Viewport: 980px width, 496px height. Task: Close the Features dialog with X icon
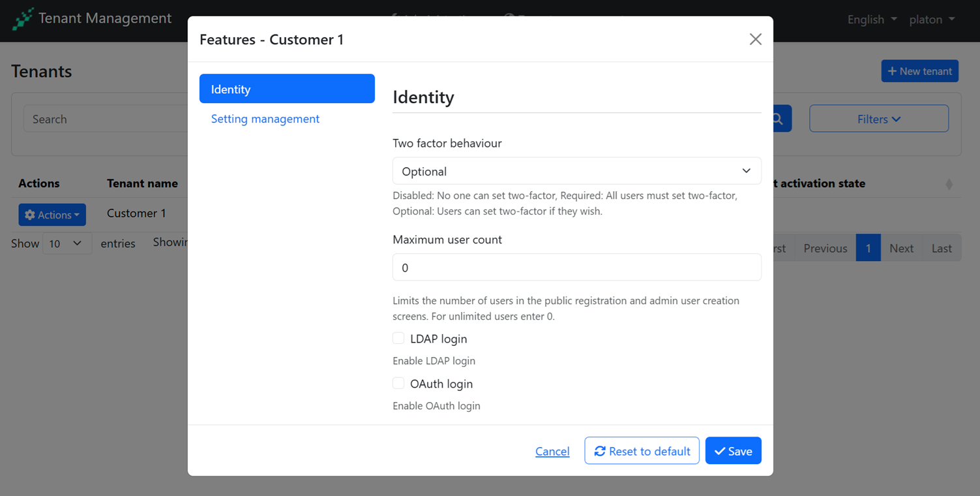(755, 39)
